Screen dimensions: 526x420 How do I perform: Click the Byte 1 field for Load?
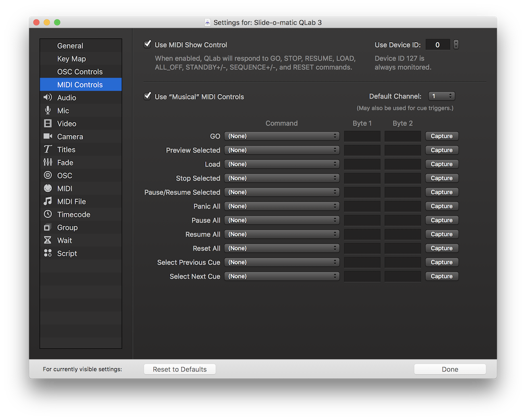pyautogui.click(x=362, y=164)
